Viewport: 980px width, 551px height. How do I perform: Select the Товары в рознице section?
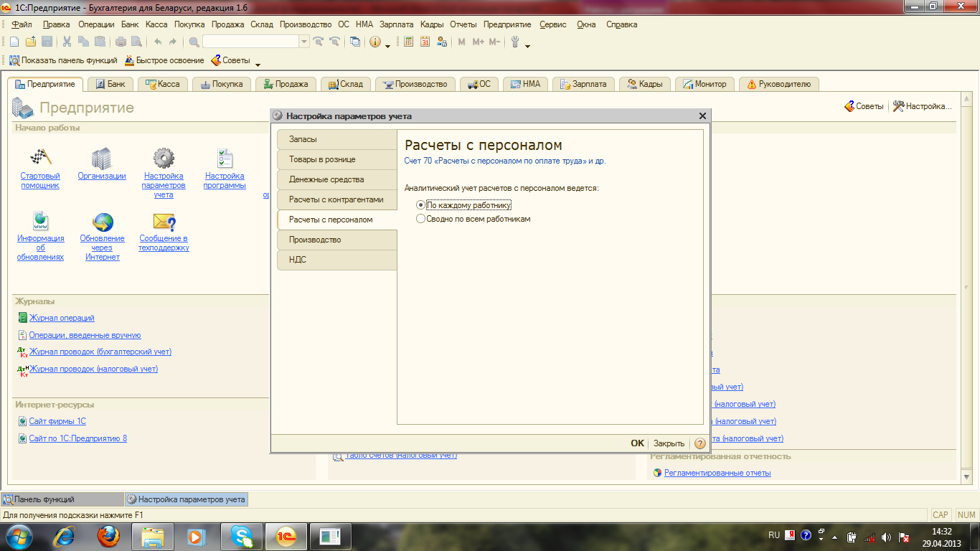336,159
